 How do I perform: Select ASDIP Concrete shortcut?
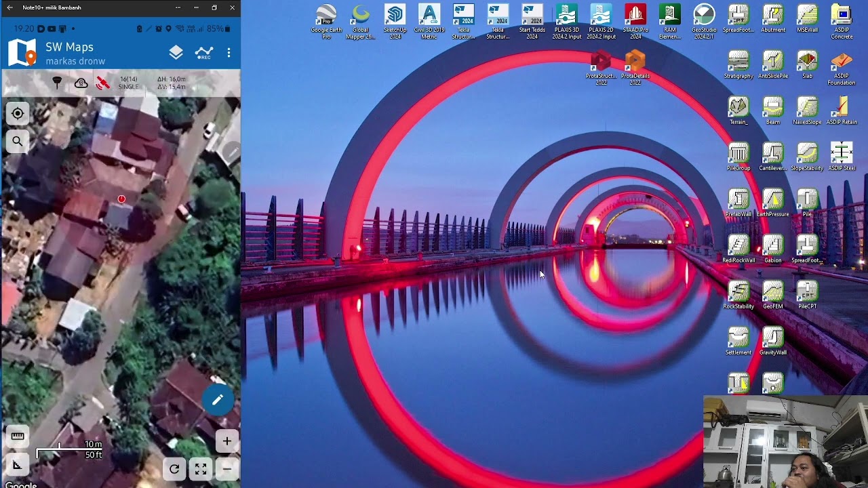click(842, 22)
